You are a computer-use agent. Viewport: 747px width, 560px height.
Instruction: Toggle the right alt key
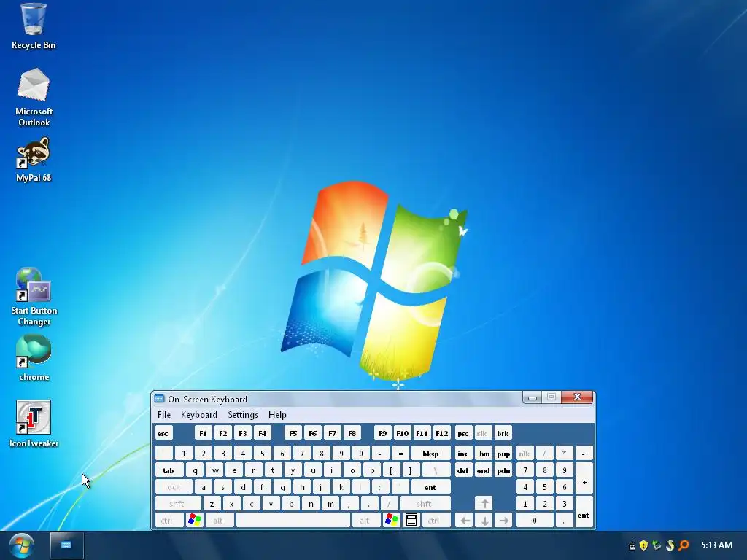point(366,521)
